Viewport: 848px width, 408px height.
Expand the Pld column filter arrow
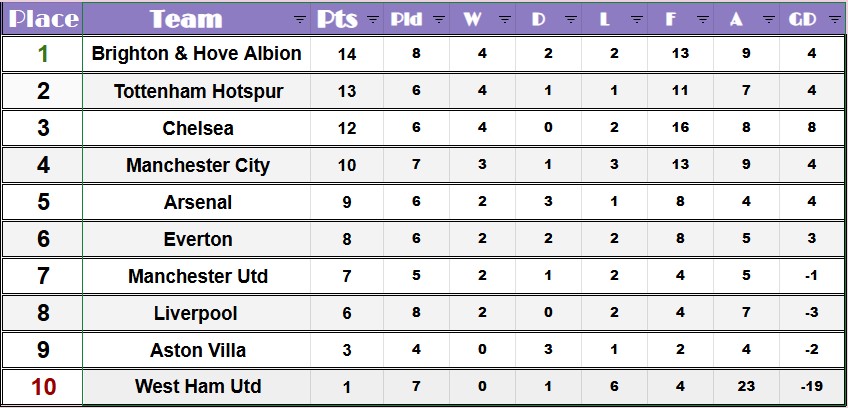click(x=438, y=19)
